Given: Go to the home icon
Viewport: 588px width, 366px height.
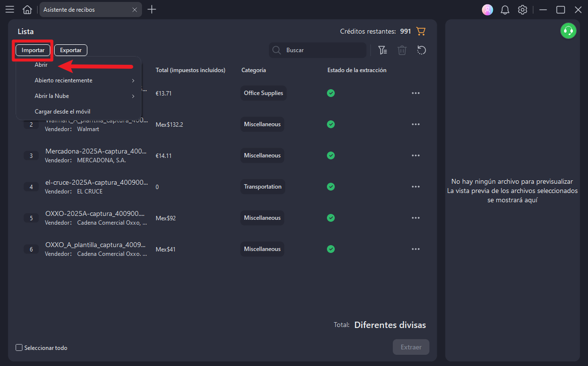Looking at the screenshot, I should pyautogui.click(x=27, y=10).
